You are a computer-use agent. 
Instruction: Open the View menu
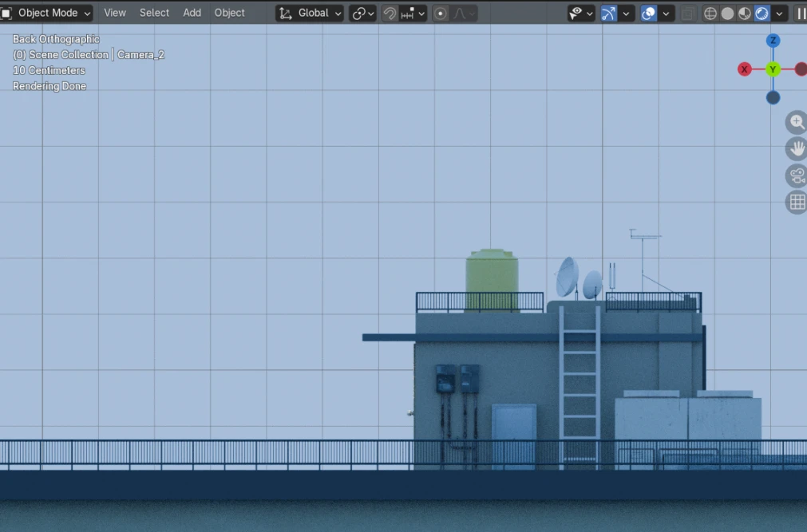pos(115,13)
